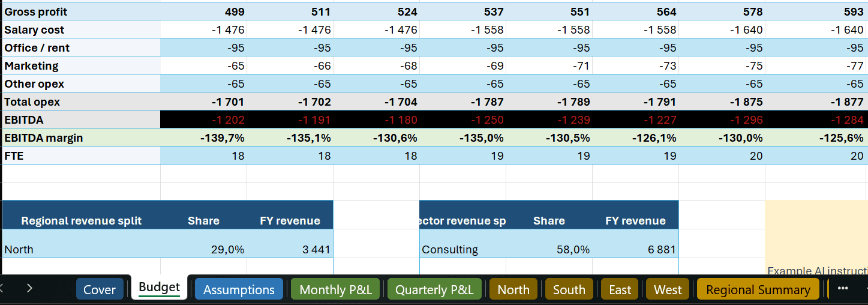Click the Other opex label cell

point(81,83)
